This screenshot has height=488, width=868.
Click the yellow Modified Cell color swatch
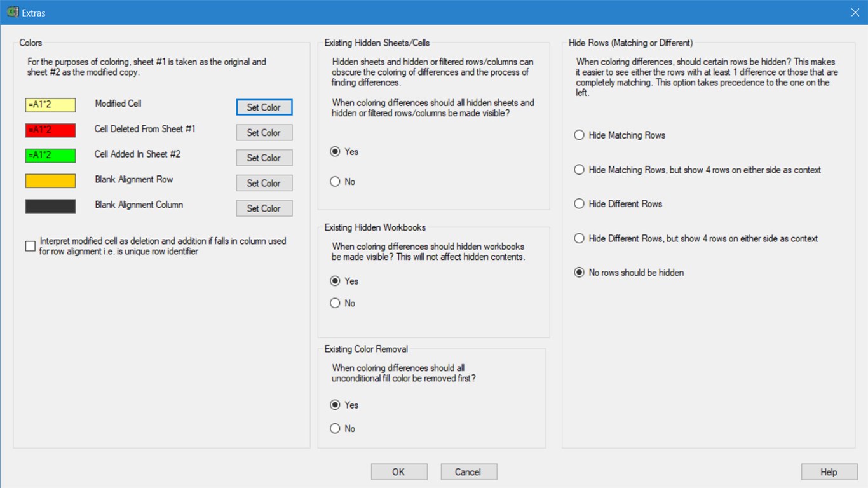[x=50, y=105]
